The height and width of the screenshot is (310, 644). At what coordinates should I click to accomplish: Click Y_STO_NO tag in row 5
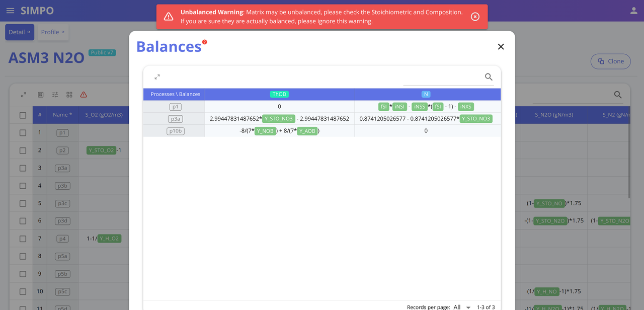pyautogui.click(x=549, y=203)
